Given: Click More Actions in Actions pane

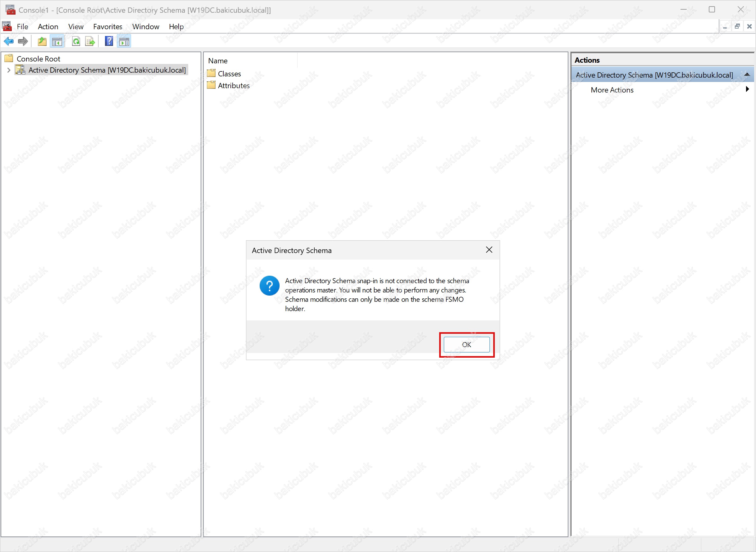Looking at the screenshot, I should point(612,90).
